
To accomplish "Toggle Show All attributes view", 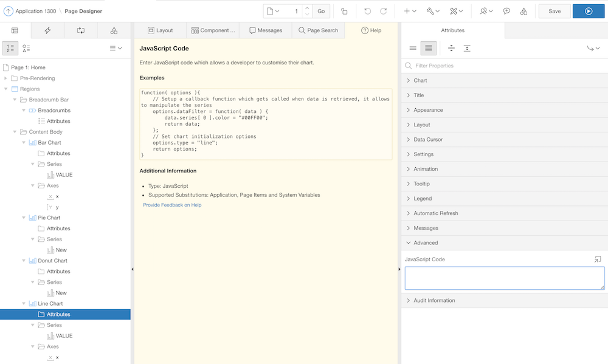I will coord(429,48).
